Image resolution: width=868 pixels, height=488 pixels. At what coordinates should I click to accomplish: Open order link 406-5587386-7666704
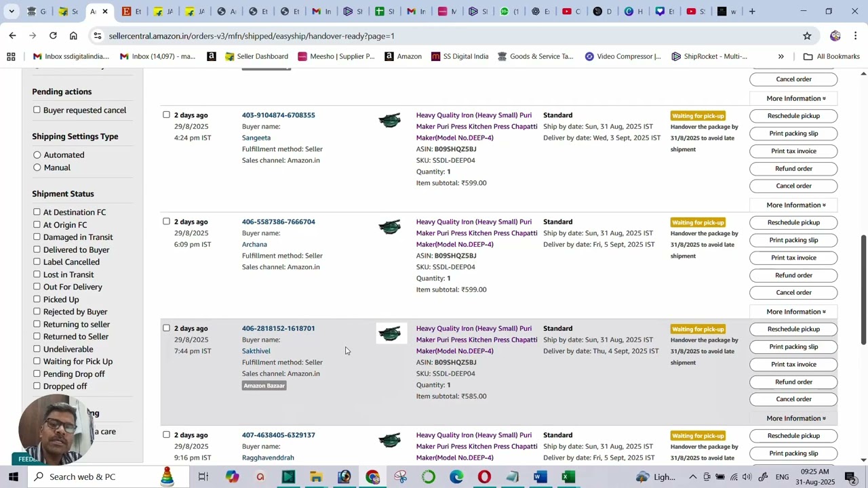(x=278, y=222)
